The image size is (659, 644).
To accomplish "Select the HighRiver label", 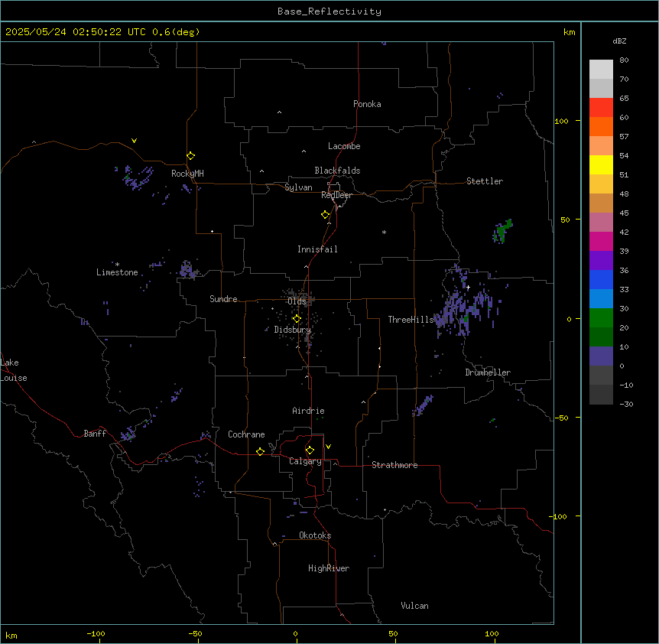I will click(329, 568).
